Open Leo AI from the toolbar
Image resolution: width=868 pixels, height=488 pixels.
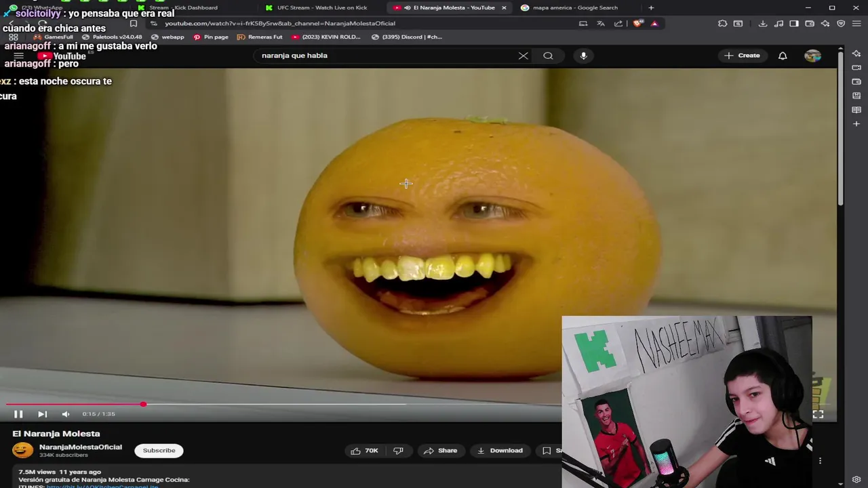[825, 23]
